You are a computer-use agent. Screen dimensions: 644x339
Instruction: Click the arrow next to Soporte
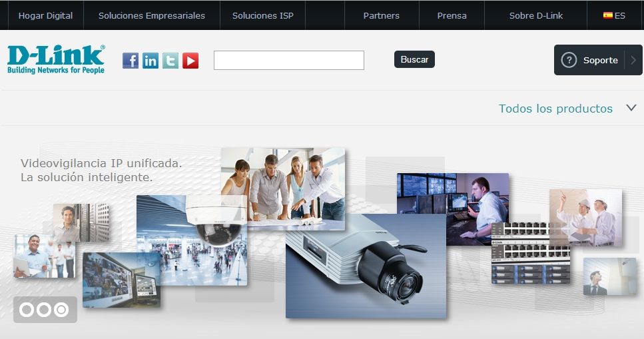click(633, 60)
